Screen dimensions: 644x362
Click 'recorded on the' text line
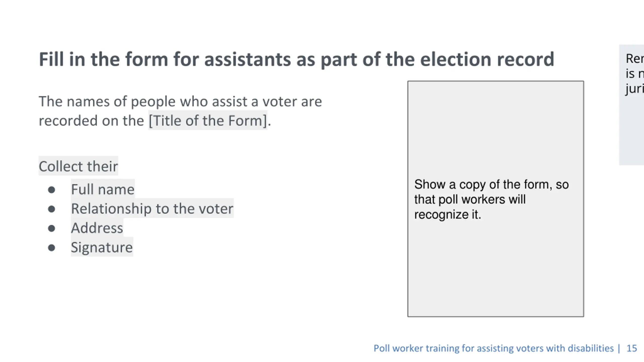(x=91, y=120)
